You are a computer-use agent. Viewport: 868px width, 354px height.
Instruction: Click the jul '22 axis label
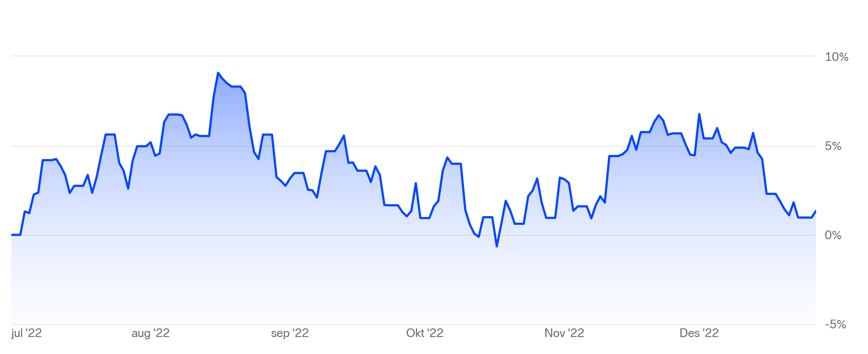27,334
